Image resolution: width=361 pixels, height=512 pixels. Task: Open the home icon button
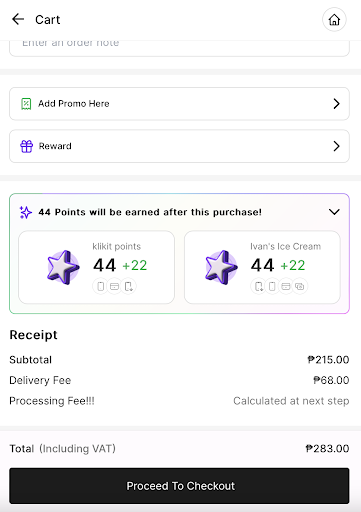(x=334, y=20)
